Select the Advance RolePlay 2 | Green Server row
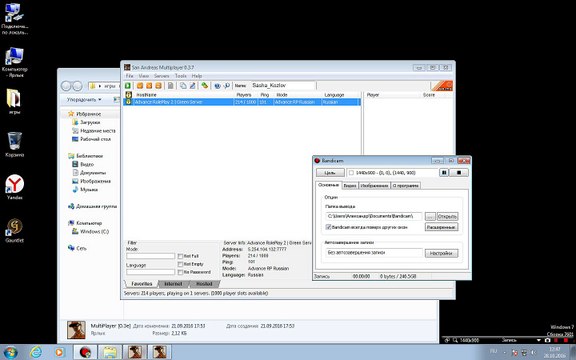Viewport: 576px width, 360px height. [242, 102]
